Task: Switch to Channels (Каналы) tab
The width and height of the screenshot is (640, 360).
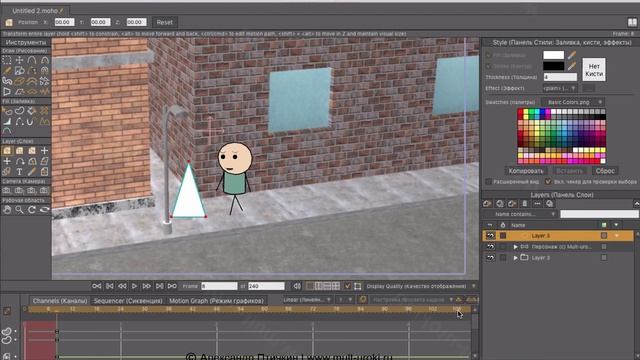Action: 60,300
